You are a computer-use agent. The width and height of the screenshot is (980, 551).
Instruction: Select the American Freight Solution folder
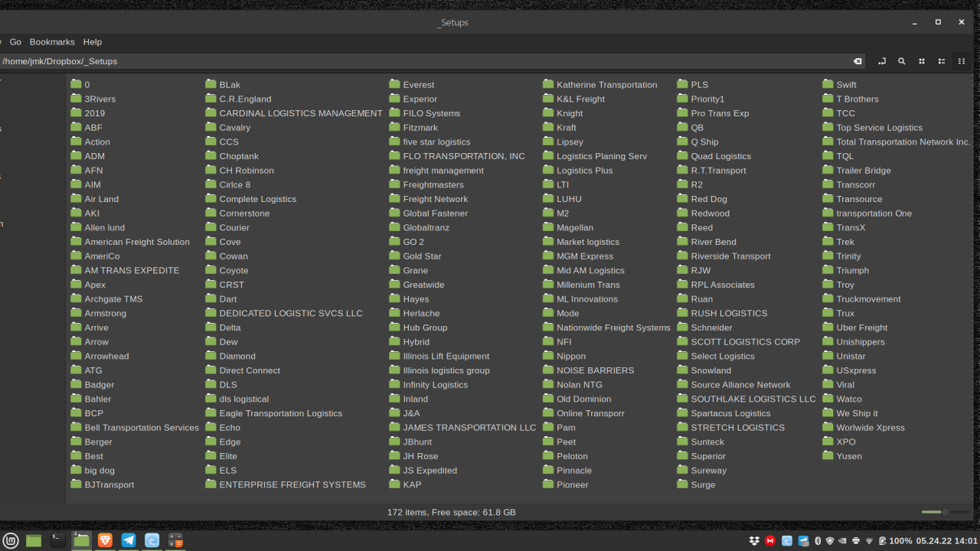130,242
